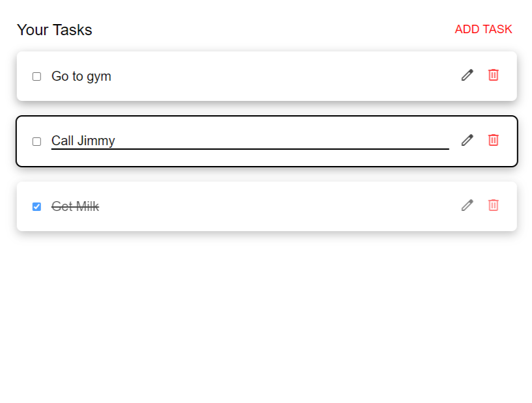Click the ADD TASK button
The height and width of the screenshot is (403, 532).
[x=483, y=29]
